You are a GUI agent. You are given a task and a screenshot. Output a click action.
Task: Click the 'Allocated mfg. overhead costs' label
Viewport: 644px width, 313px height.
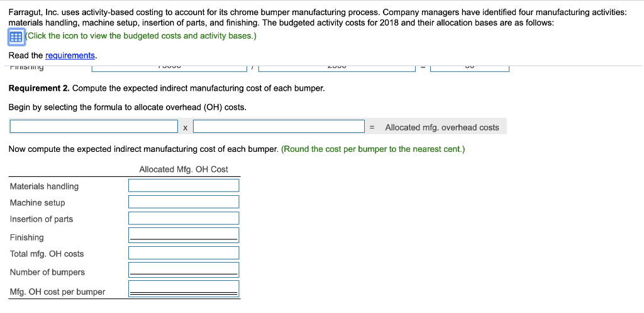click(442, 127)
